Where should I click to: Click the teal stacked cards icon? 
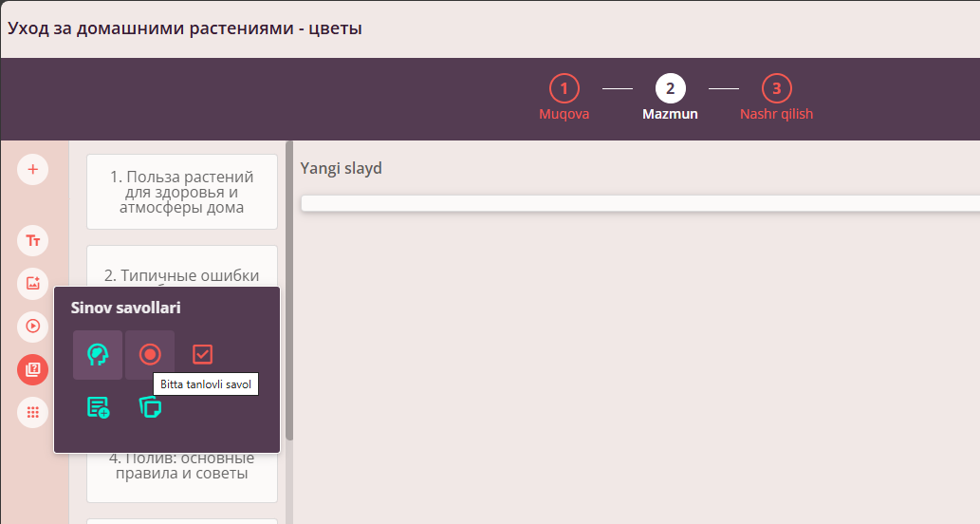[150, 407]
